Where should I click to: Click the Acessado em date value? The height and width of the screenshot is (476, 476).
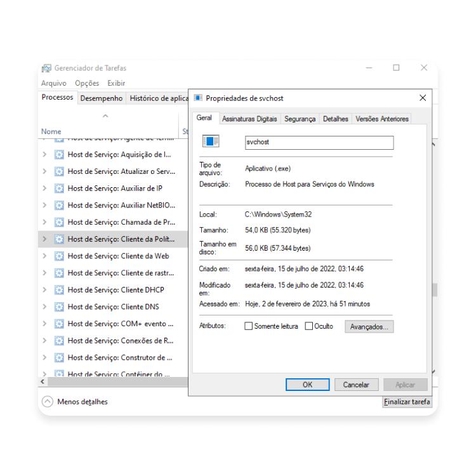(x=308, y=304)
